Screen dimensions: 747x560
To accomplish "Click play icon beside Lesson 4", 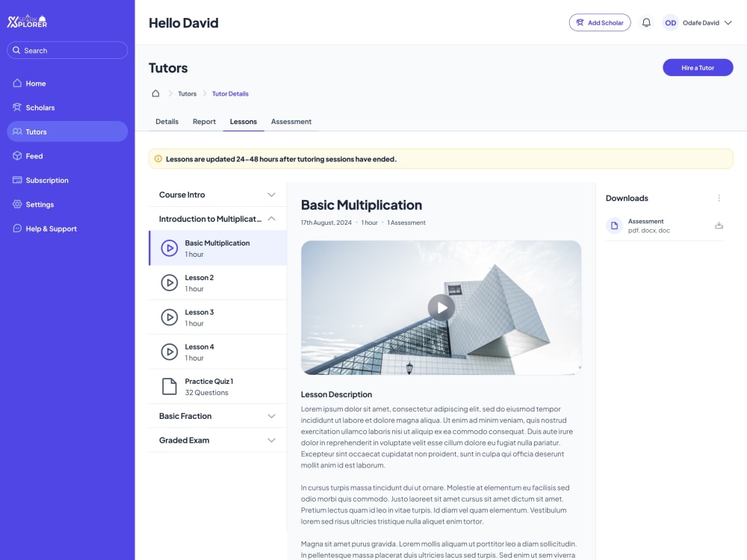I will (x=169, y=352).
